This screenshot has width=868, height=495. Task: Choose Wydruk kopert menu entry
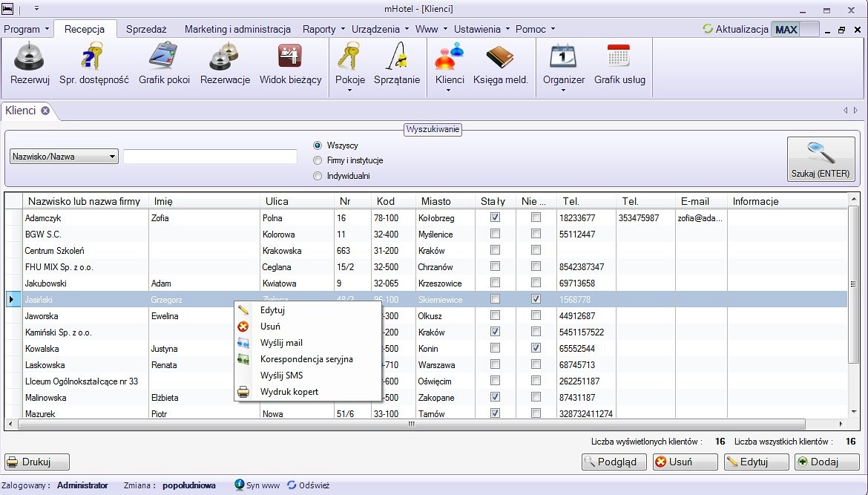pyautogui.click(x=307, y=391)
